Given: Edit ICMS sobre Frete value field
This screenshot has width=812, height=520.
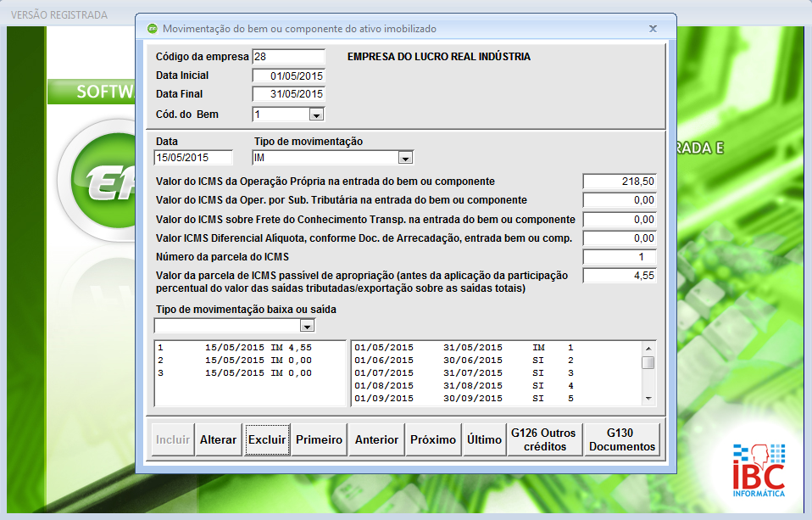Looking at the screenshot, I should tap(620, 220).
